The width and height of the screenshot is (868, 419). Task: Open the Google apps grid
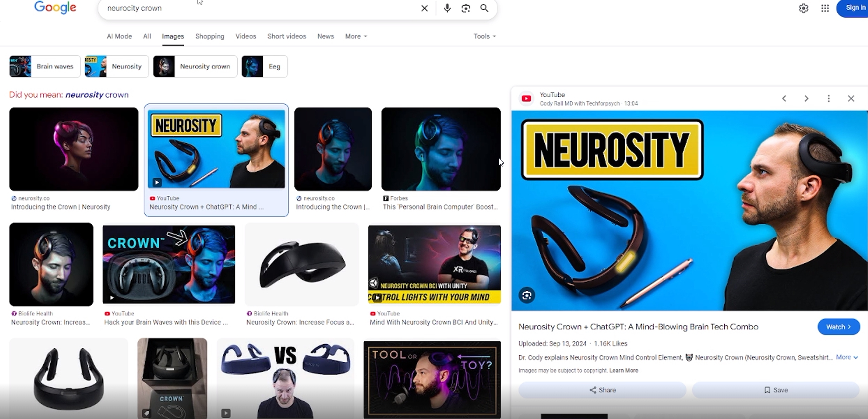pyautogui.click(x=825, y=8)
